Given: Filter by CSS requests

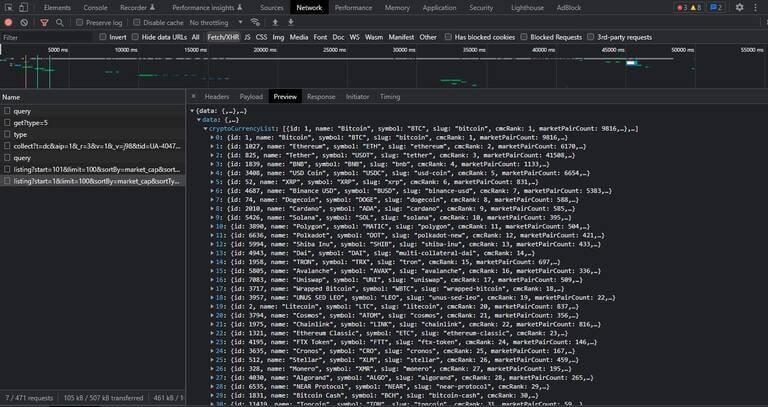Looking at the screenshot, I should 262,37.
